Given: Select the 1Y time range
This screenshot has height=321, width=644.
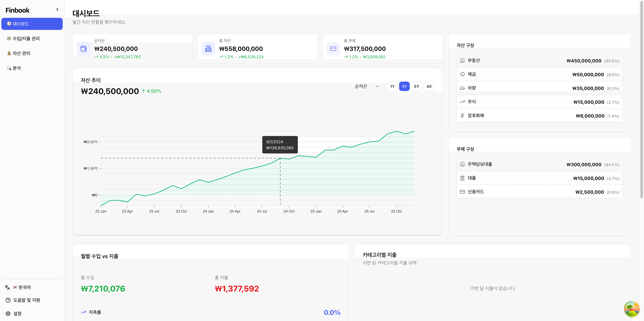Looking at the screenshot, I should (392, 86).
